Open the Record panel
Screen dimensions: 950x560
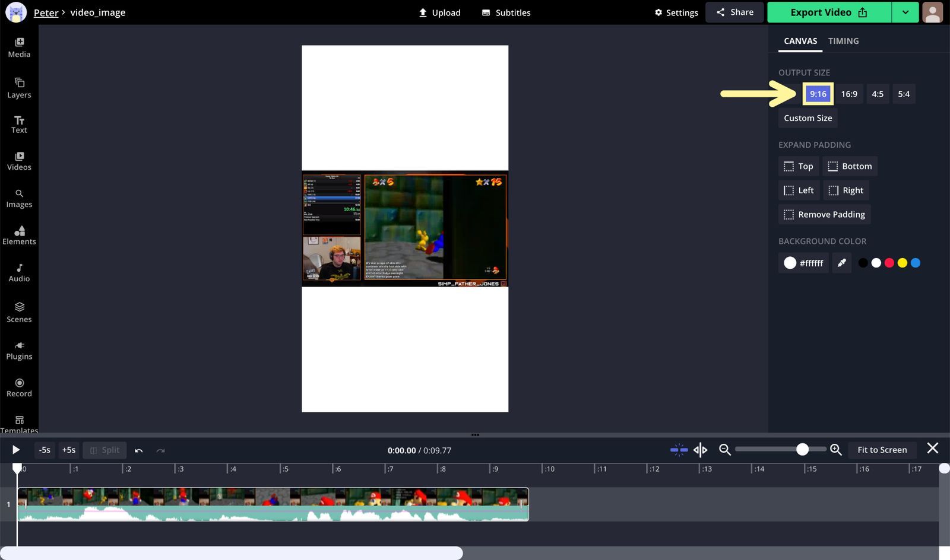[x=19, y=387]
